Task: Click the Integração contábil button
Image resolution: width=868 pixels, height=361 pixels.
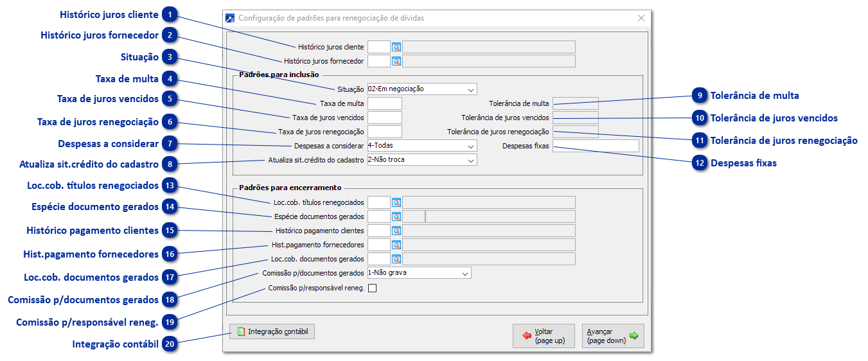Action: [272, 332]
